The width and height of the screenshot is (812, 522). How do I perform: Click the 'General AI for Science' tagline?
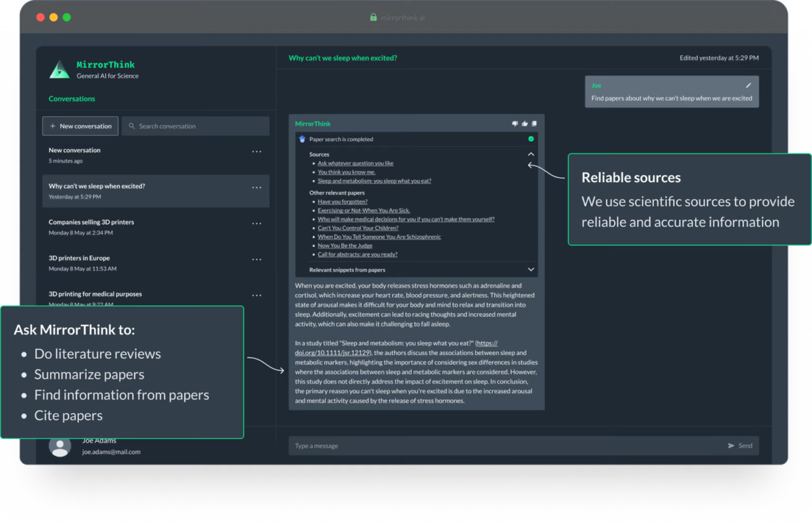tap(108, 76)
